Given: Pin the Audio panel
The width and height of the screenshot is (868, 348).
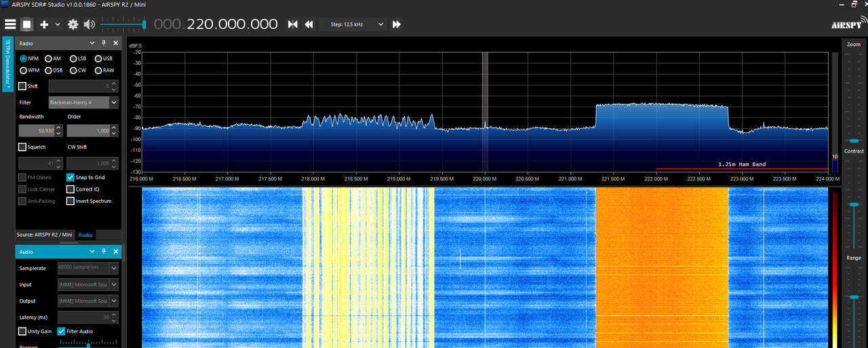Looking at the screenshot, I should [104, 252].
